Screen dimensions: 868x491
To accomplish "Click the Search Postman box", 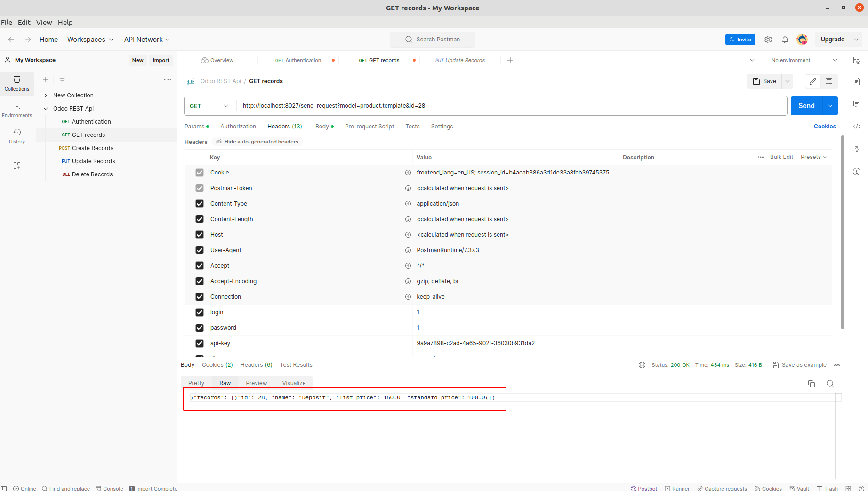I will coord(433,40).
